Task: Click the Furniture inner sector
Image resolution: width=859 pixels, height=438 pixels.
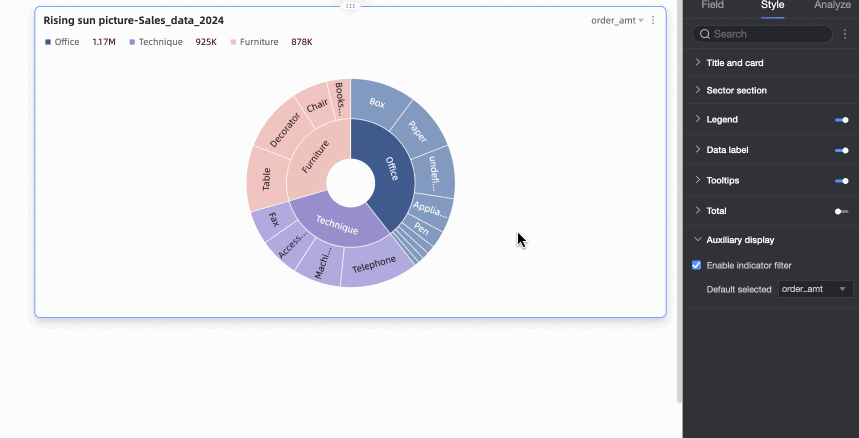Action: point(316,158)
